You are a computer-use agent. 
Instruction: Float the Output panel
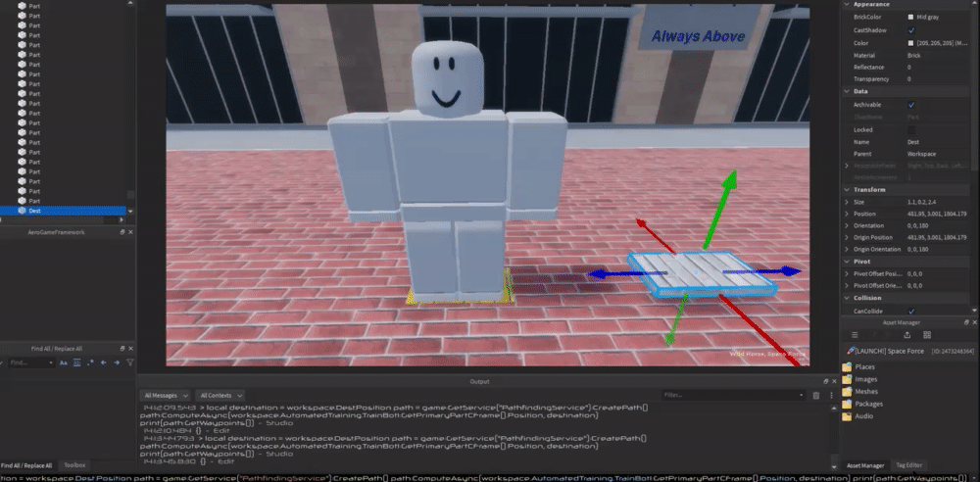pyautogui.click(x=825, y=381)
